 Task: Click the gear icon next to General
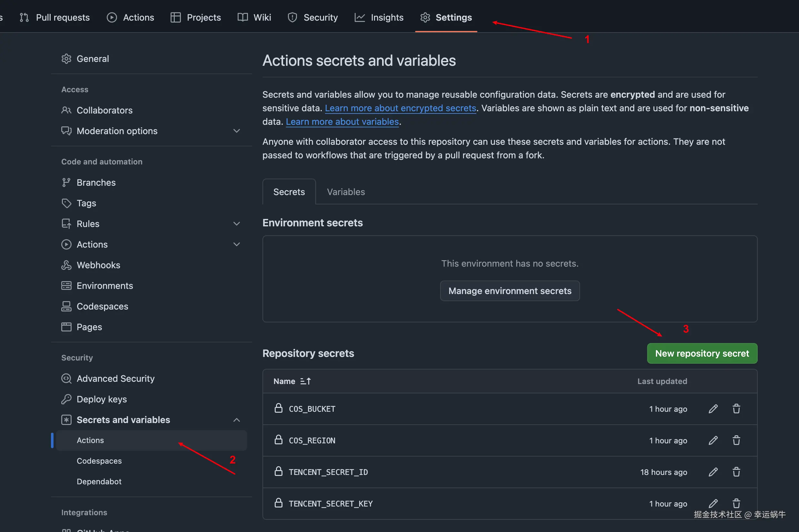[x=66, y=59]
